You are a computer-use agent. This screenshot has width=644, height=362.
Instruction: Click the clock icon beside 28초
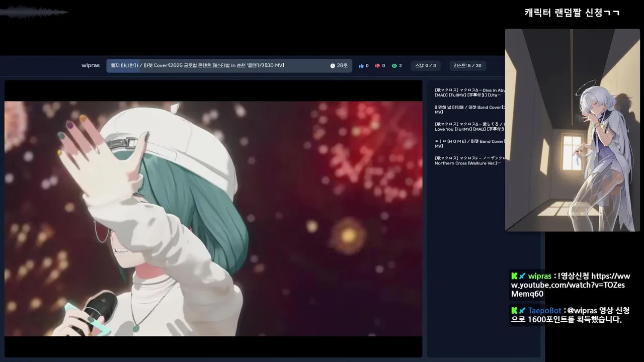333,66
